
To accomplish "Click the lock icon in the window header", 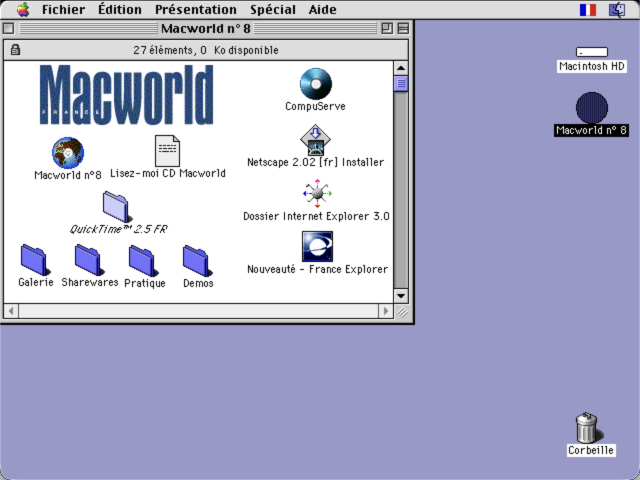I will 15,50.
